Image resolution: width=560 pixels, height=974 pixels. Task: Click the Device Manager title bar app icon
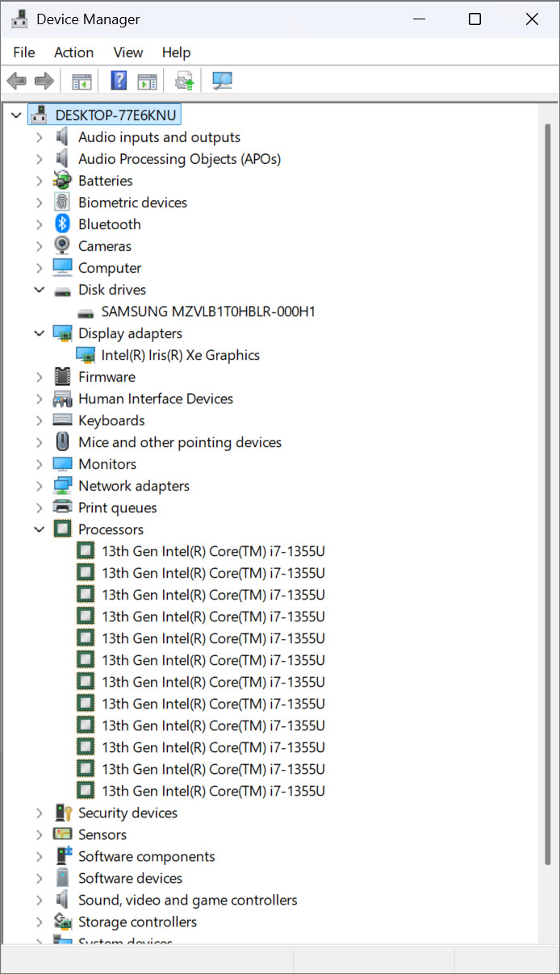point(20,19)
